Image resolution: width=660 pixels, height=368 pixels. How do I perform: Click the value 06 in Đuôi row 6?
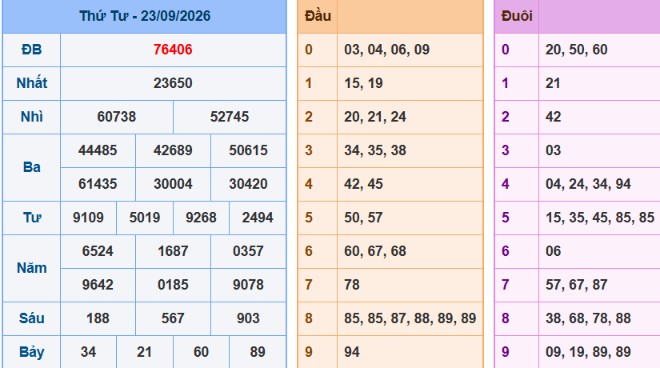(x=553, y=251)
